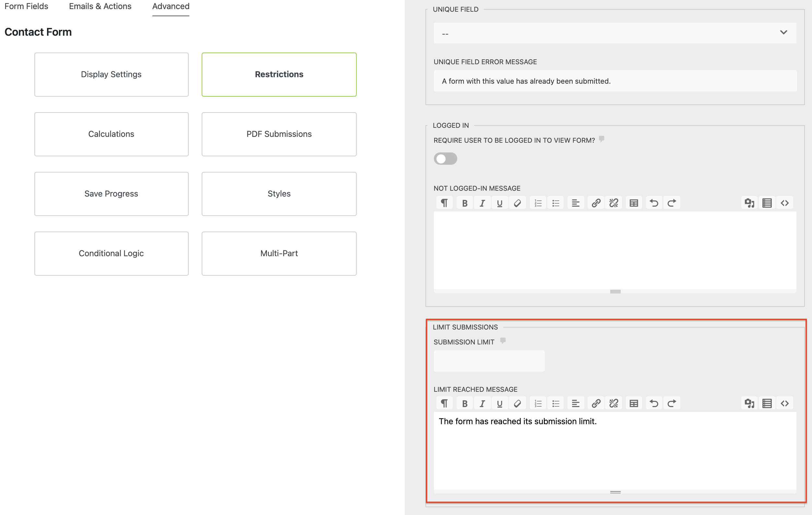The image size is (812, 515).
Task: Insert link in Not Logged-In Message editor
Action: tap(596, 203)
